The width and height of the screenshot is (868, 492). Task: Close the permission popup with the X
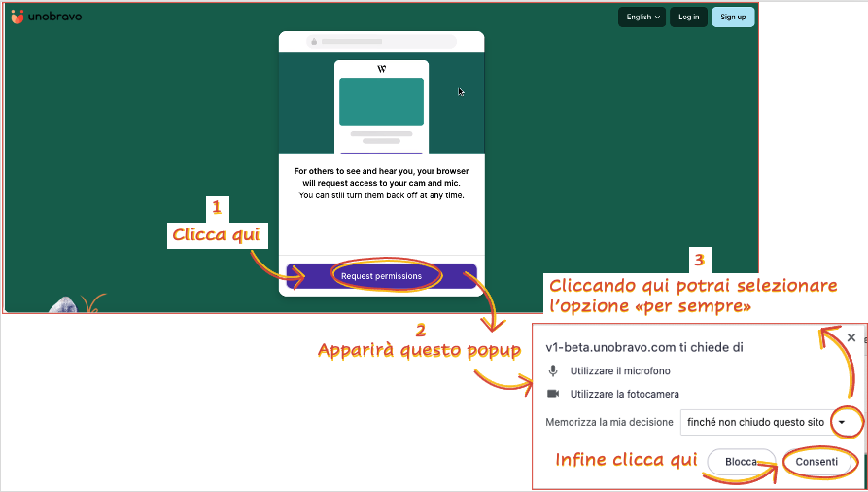click(851, 337)
